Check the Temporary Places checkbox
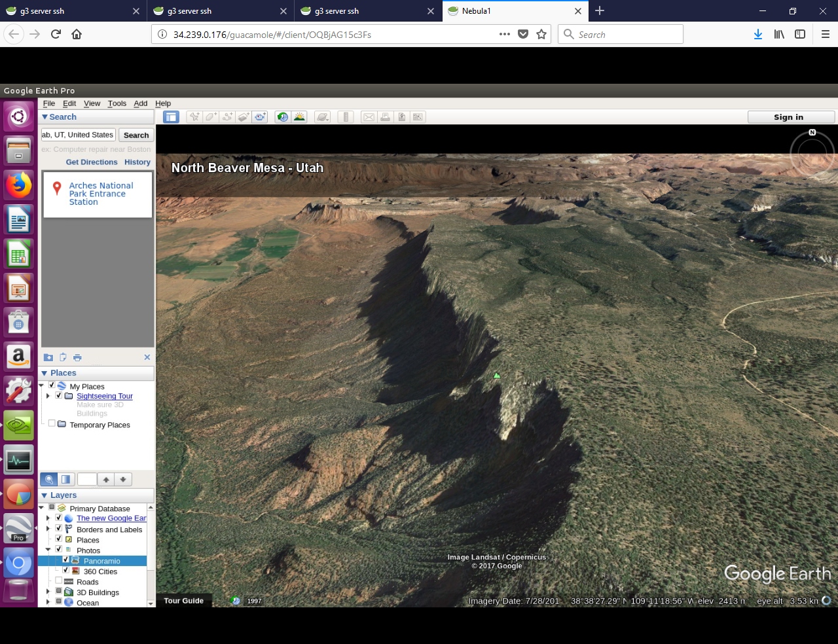The height and width of the screenshot is (644, 838). [52, 423]
